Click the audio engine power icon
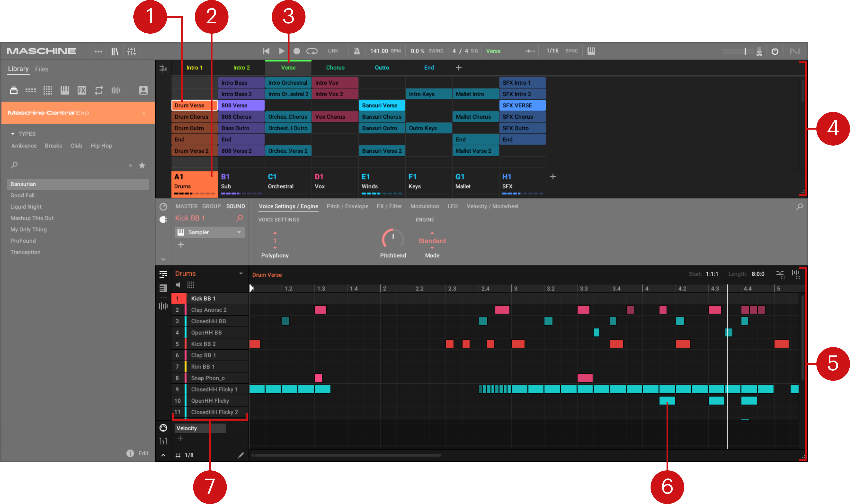 pyautogui.click(x=775, y=51)
